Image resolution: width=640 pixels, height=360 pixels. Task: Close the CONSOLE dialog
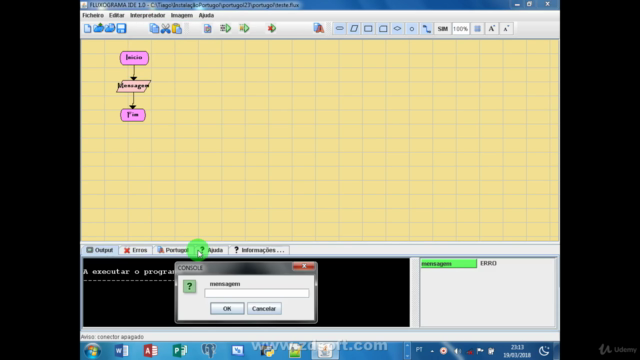tap(304, 266)
